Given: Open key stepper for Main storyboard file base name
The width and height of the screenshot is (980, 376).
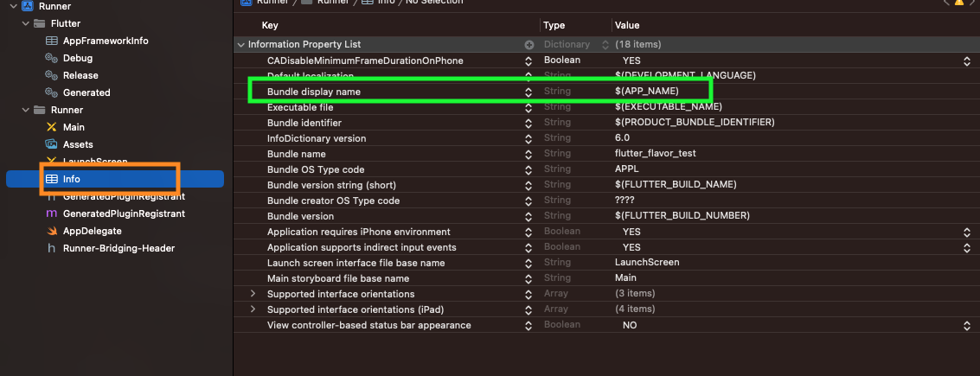Looking at the screenshot, I should point(528,278).
